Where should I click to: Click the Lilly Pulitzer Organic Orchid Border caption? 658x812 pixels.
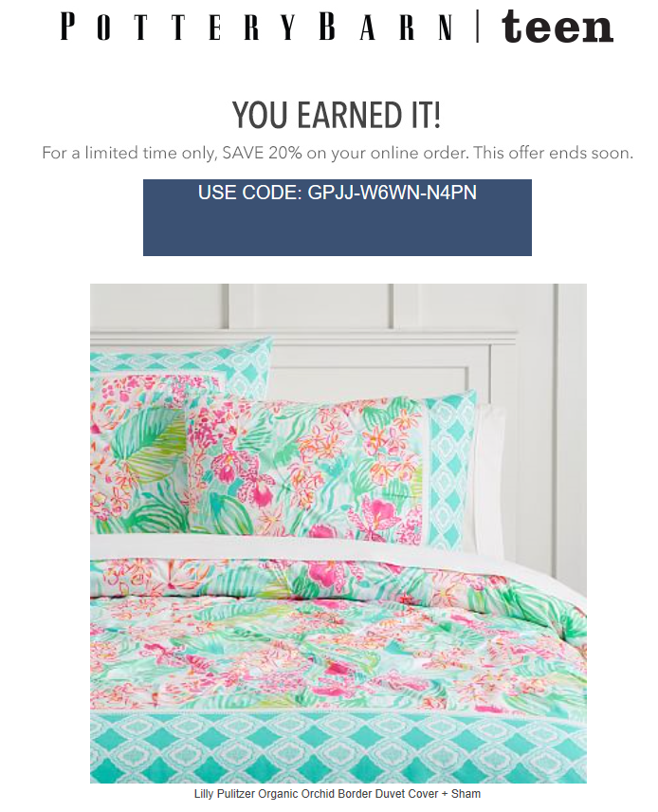pyautogui.click(x=337, y=794)
